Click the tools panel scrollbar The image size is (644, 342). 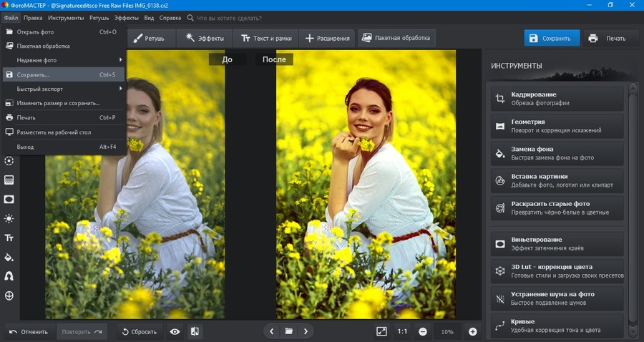[632, 210]
